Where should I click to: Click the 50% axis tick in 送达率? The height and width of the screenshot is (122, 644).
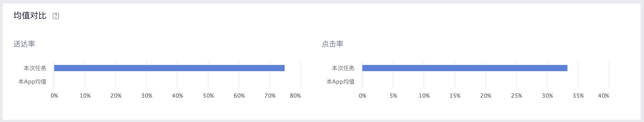pos(208,96)
